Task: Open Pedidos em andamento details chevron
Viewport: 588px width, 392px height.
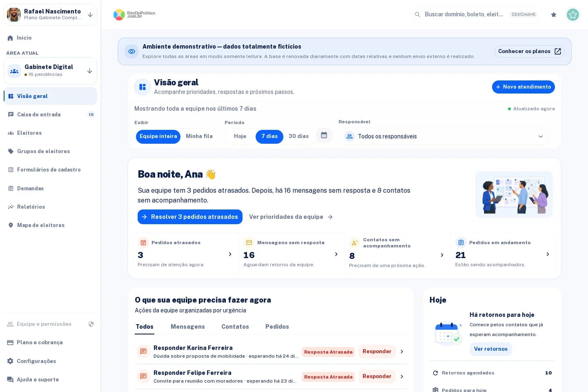Action: [x=548, y=254]
